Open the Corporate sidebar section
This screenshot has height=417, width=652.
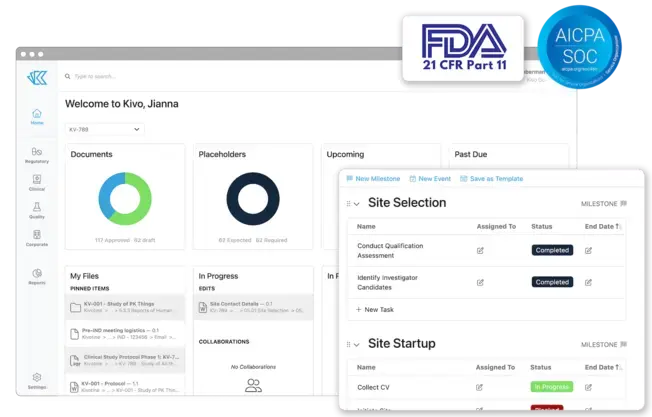pos(37,238)
